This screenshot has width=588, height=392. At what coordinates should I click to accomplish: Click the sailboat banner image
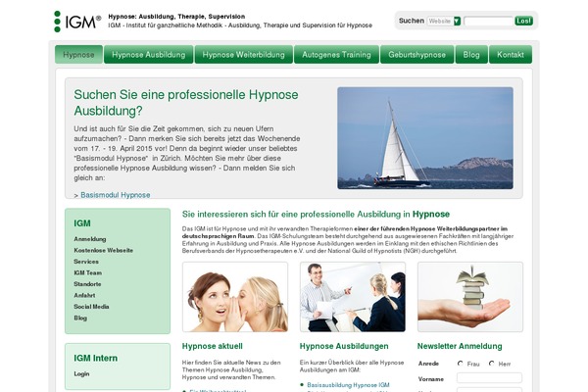click(425, 138)
